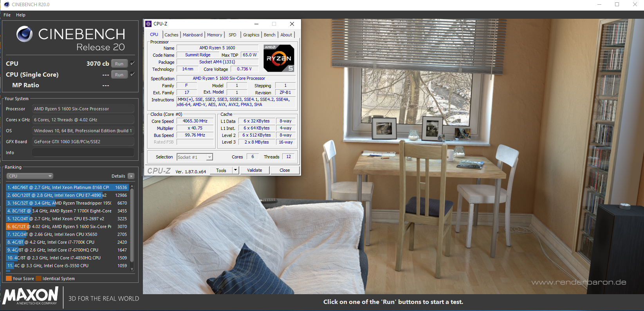Click the Your Score legend swatch
Screen dimensions: 644x311
coord(9,279)
